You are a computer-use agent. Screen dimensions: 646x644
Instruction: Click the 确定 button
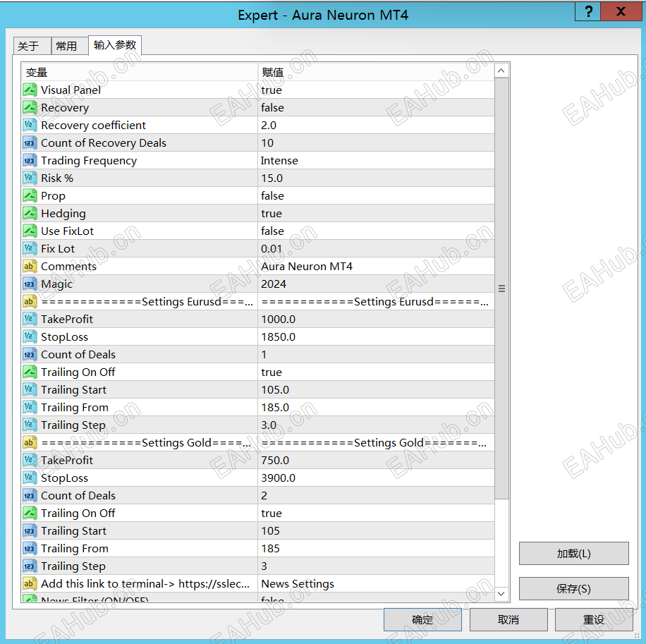[422, 620]
